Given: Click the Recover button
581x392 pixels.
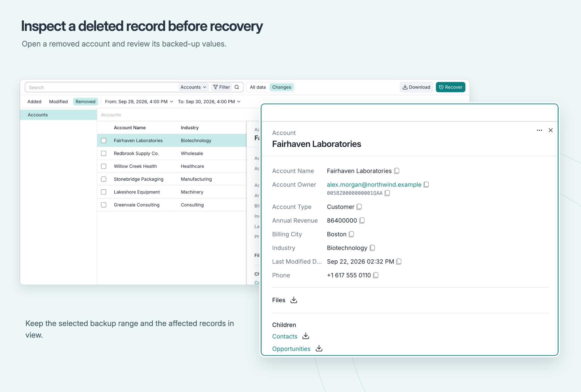Looking at the screenshot, I should (451, 87).
